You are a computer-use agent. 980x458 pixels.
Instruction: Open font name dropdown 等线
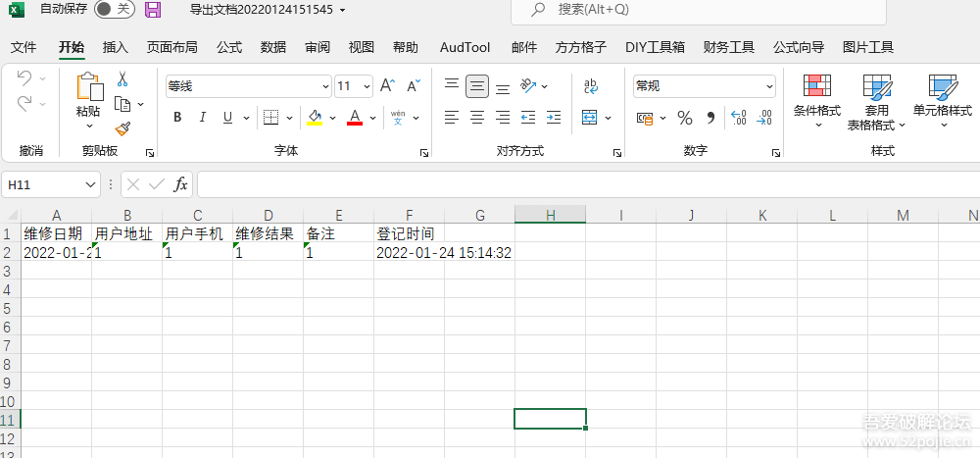coord(325,86)
